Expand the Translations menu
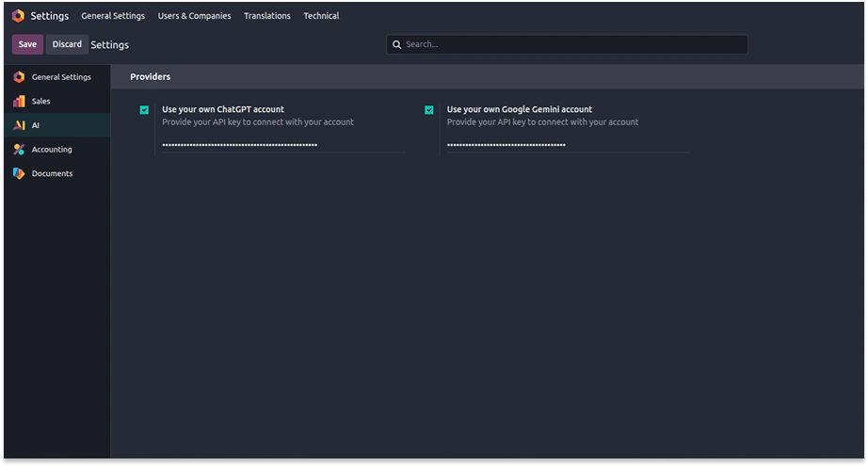Viewport: 868px width, 466px height. tap(266, 16)
